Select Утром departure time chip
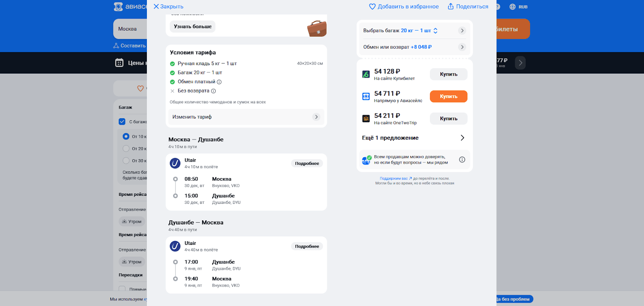 pos(132,222)
